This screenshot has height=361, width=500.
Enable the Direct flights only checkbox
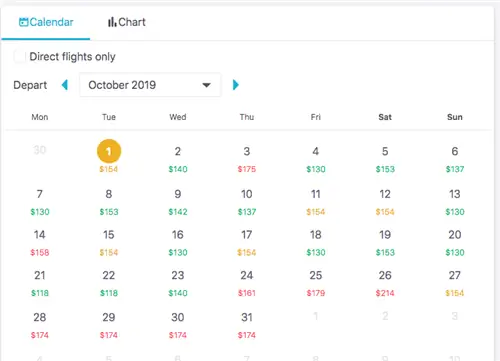[x=20, y=56]
